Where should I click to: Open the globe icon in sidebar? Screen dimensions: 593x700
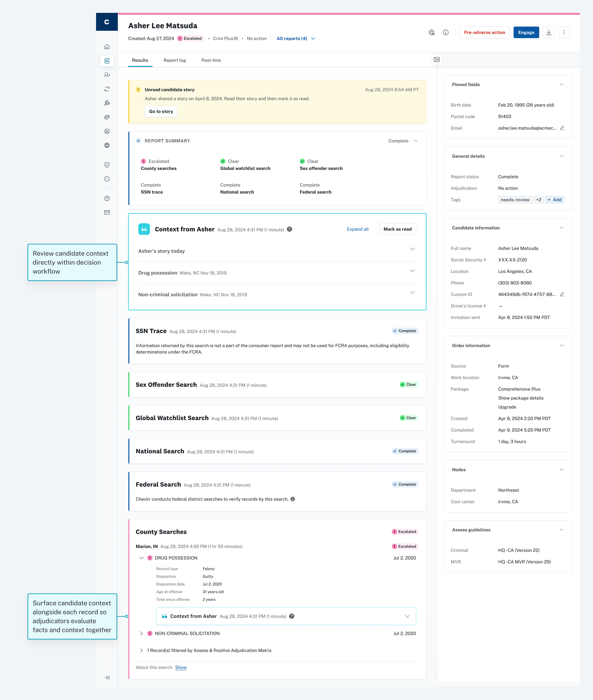pyautogui.click(x=107, y=145)
